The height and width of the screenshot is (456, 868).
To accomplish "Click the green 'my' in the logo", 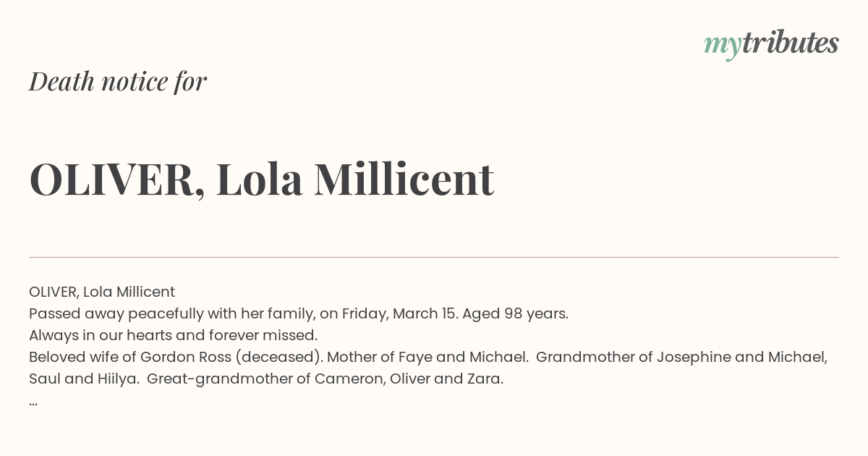I will click(x=722, y=46).
